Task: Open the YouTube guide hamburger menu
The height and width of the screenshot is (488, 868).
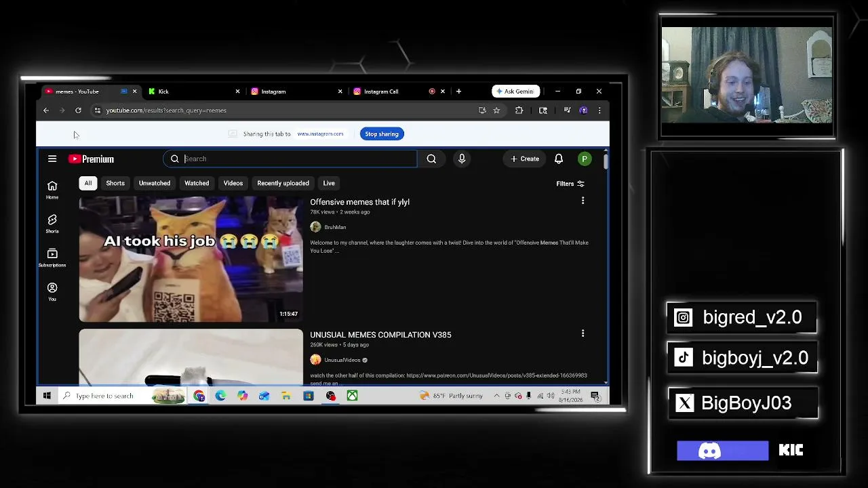Action: pyautogui.click(x=52, y=159)
